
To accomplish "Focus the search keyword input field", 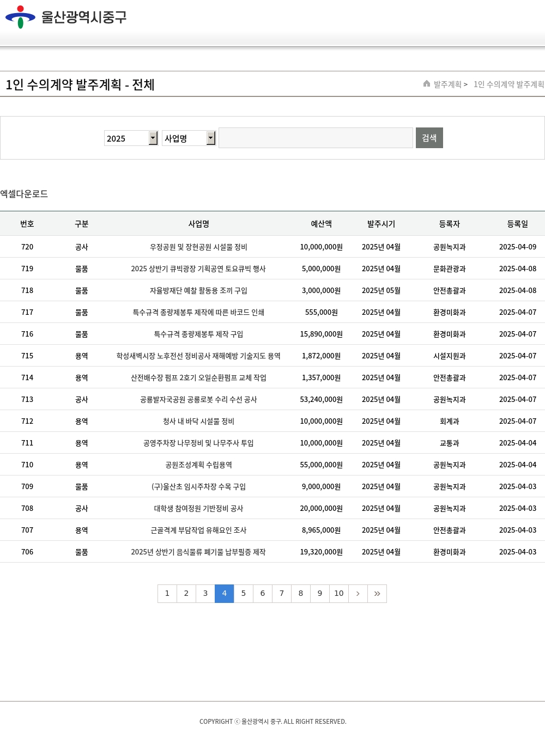I will tap(316, 138).
